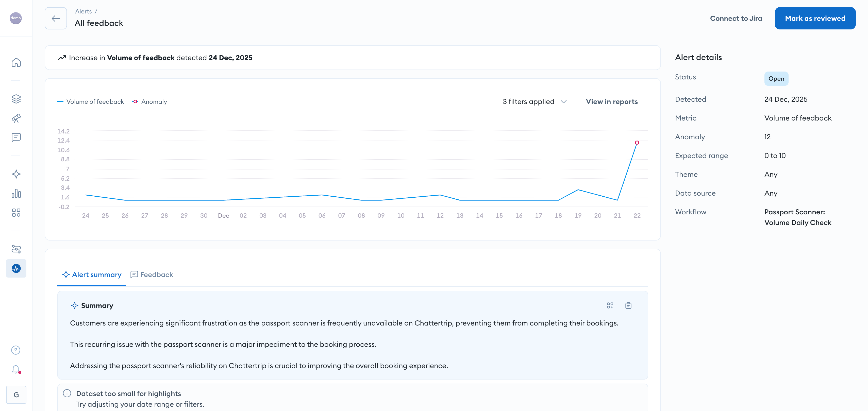Open the bar chart reports icon

[x=16, y=193]
